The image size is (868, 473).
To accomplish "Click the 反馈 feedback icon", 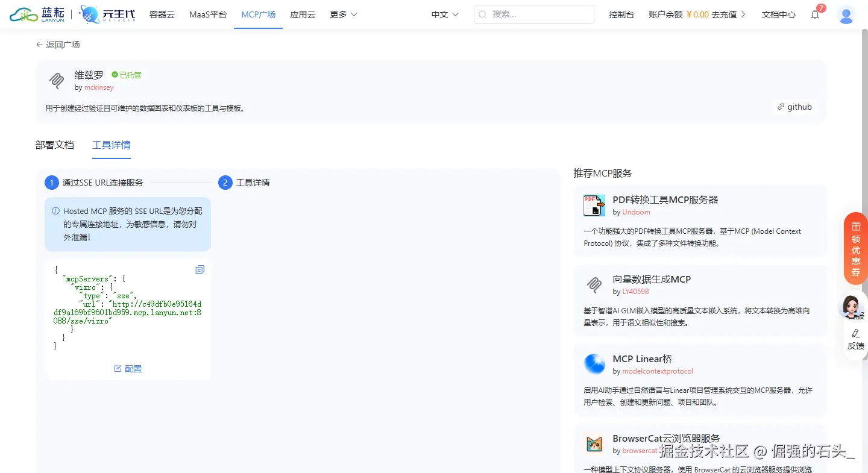I will click(x=855, y=334).
